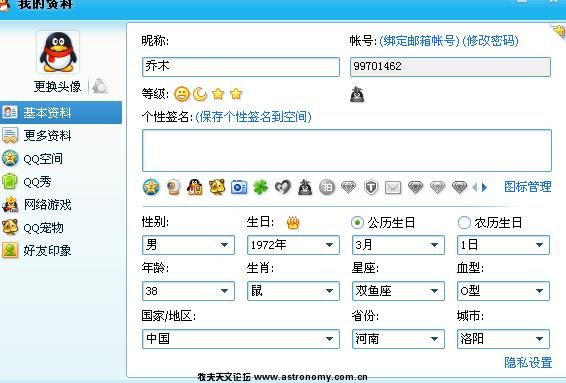Select 公历生日 radio button
This screenshot has height=383, width=566.
(357, 223)
